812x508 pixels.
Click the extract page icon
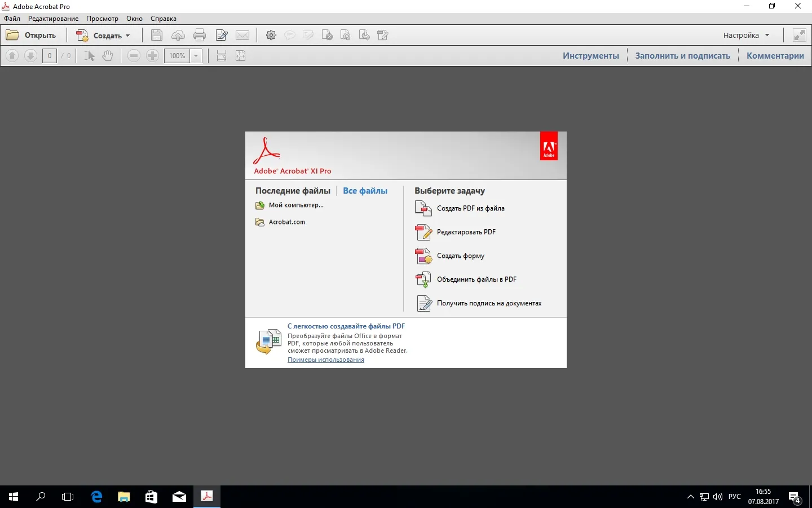(365, 35)
